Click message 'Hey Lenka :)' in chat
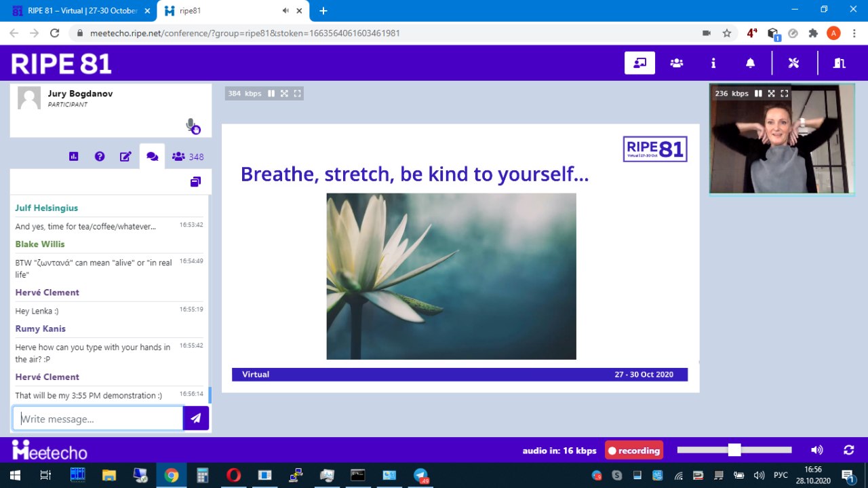This screenshot has height=488, width=868. [37, 311]
